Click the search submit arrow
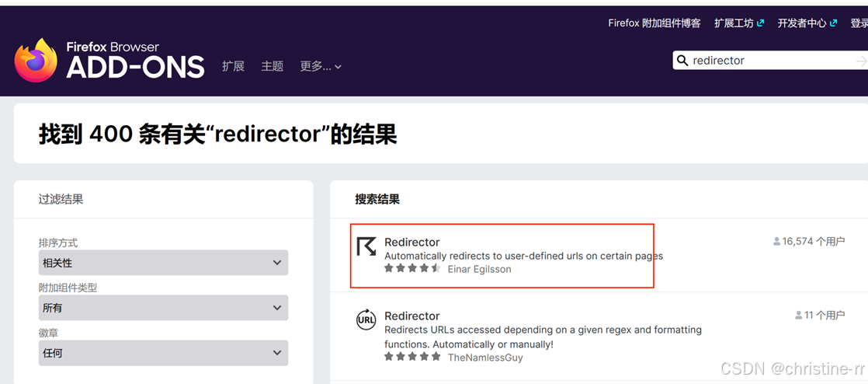 point(861,61)
